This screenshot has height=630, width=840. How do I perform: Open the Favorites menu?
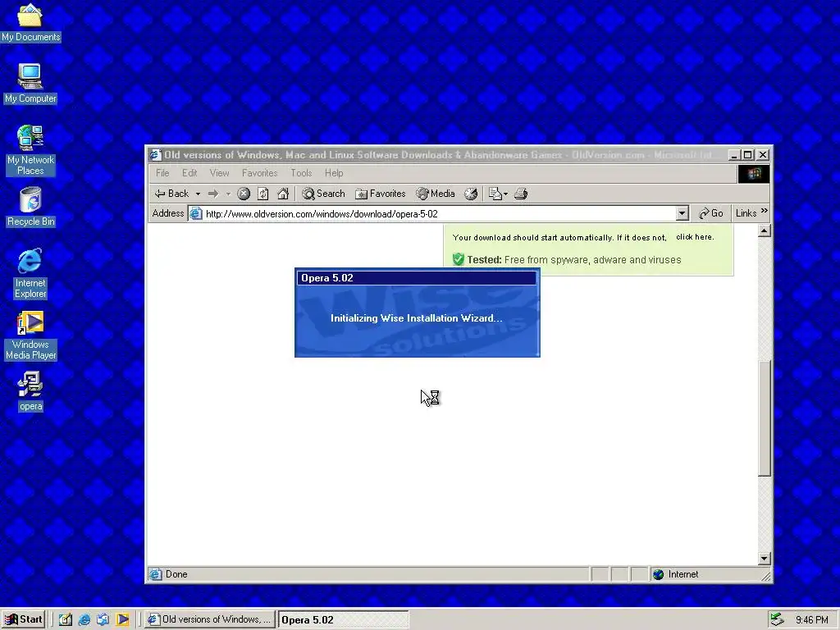coord(259,173)
